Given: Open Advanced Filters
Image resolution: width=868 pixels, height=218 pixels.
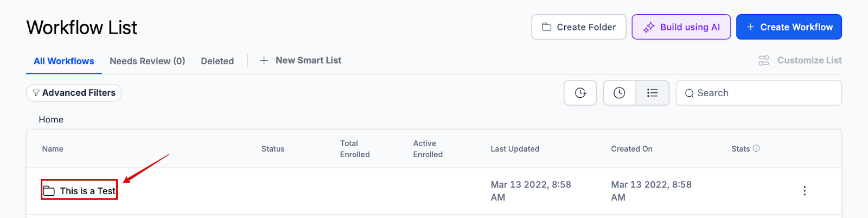Looking at the screenshot, I should pyautogui.click(x=74, y=93).
